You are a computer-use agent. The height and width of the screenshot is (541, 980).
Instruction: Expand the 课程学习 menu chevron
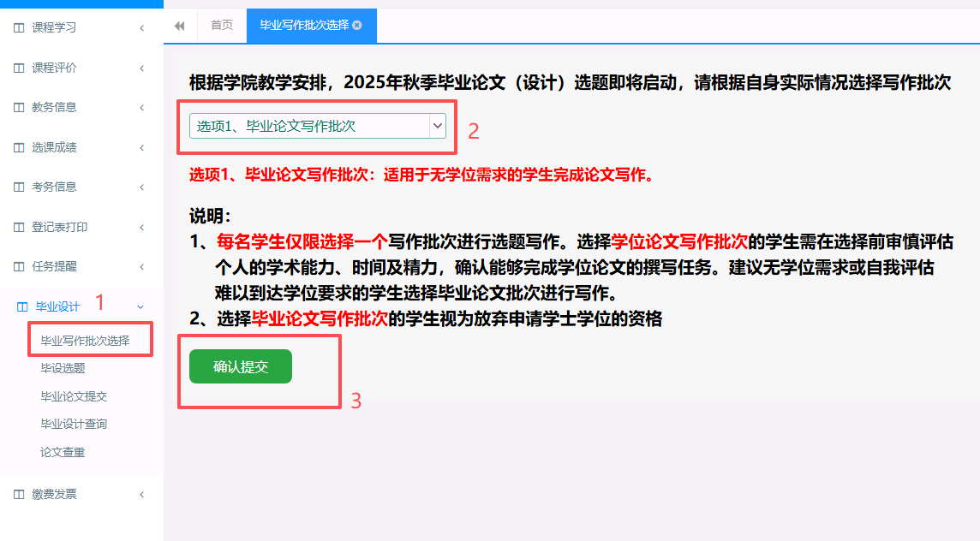(x=141, y=27)
